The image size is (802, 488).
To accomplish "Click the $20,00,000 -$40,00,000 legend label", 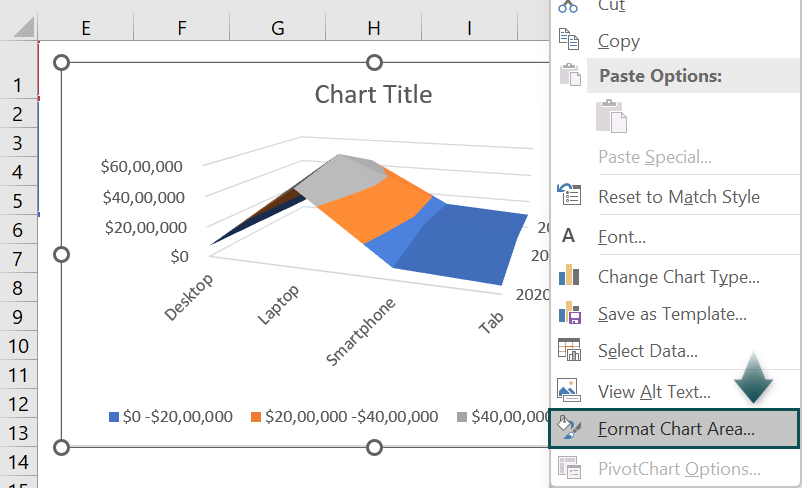I will coord(351,416).
